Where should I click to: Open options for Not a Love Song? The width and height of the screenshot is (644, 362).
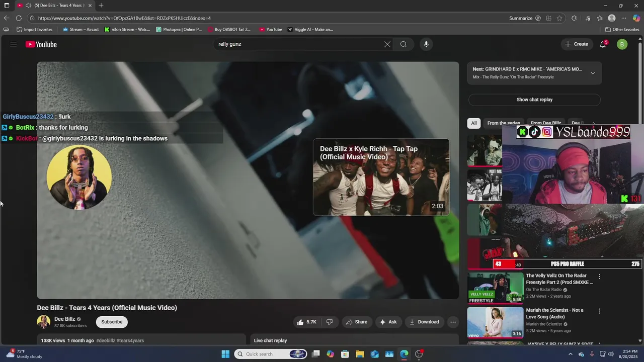coord(599,311)
